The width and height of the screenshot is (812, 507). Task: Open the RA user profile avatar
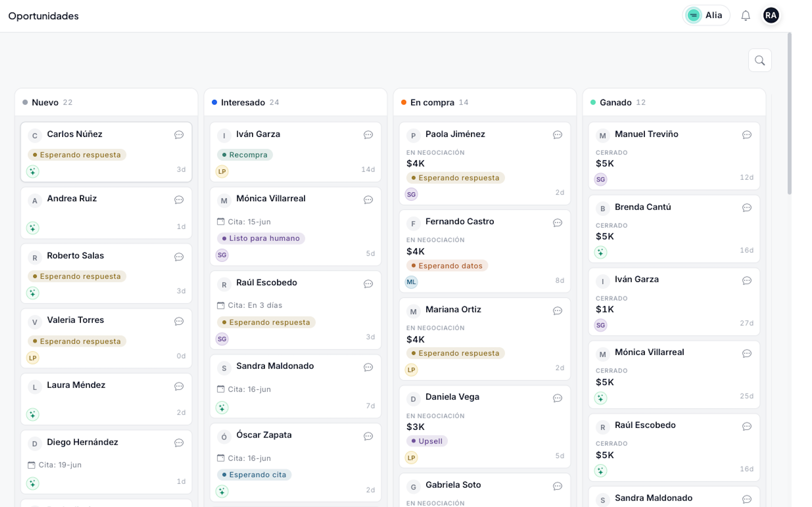tap(771, 16)
